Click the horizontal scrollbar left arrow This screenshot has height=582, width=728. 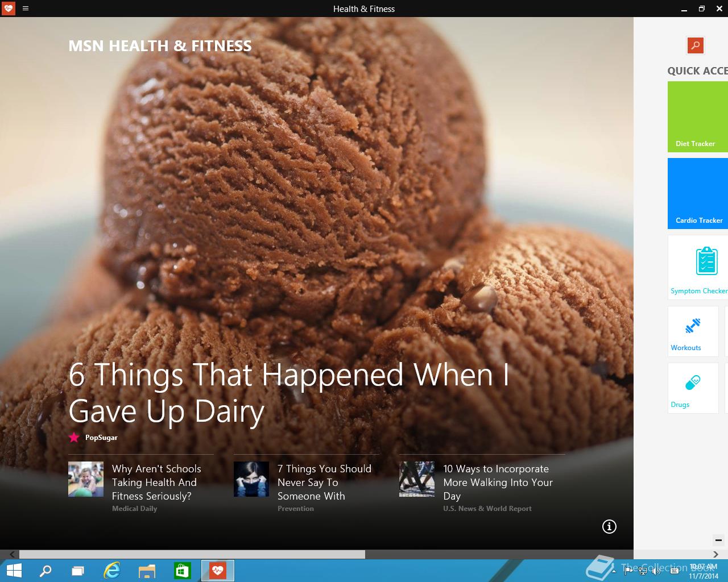[12, 554]
